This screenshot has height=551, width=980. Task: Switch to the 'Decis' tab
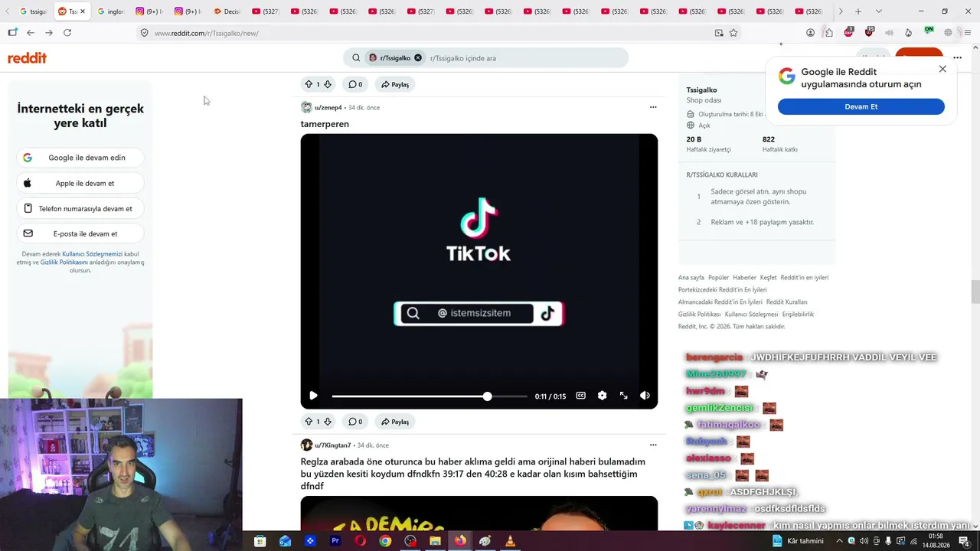pos(227,11)
